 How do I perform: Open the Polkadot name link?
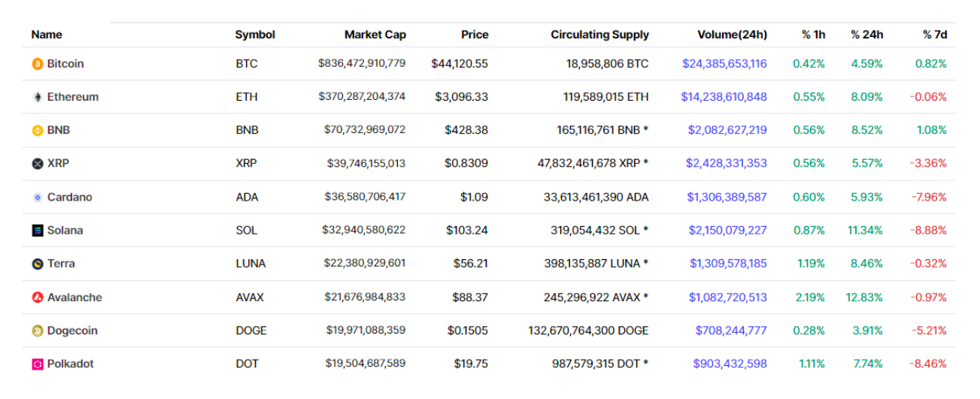(x=70, y=364)
